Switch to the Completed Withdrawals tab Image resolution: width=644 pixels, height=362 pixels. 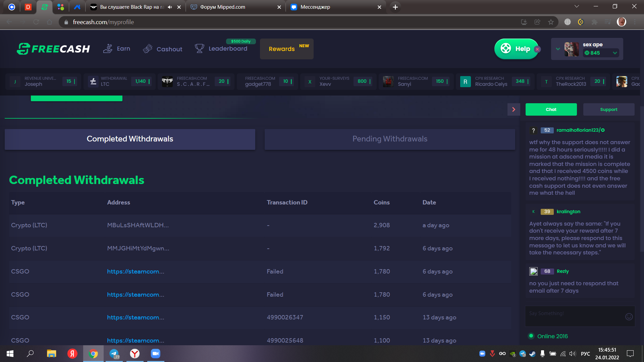[130, 139]
